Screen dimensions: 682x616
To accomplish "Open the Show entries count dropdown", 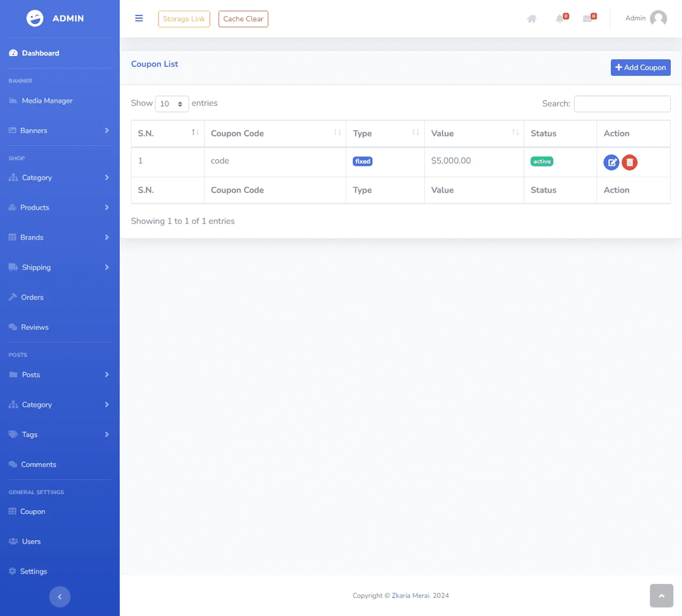I will pos(172,103).
